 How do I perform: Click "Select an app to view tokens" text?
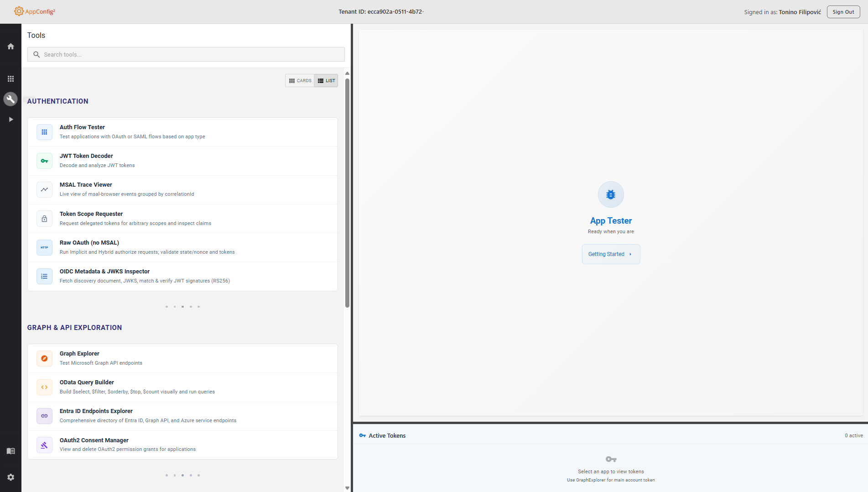click(x=611, y=471)
